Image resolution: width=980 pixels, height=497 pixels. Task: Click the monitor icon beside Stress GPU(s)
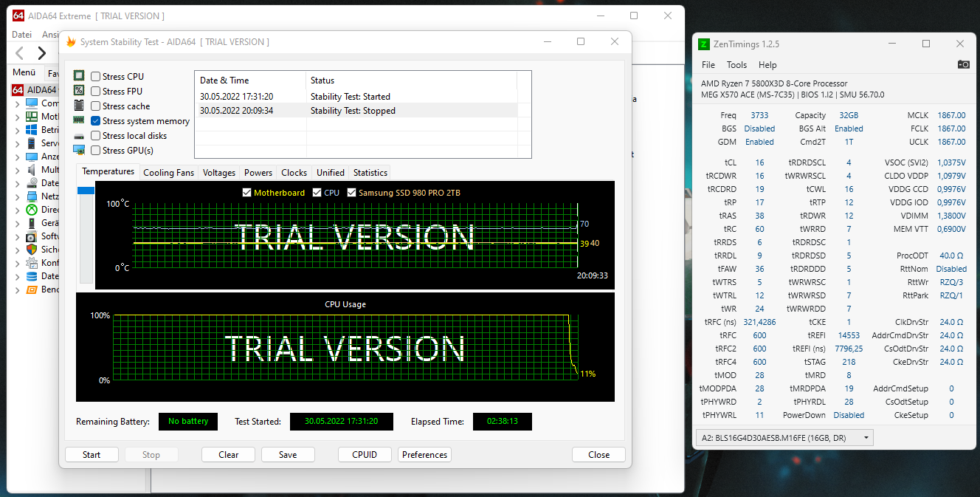point(79,150)
